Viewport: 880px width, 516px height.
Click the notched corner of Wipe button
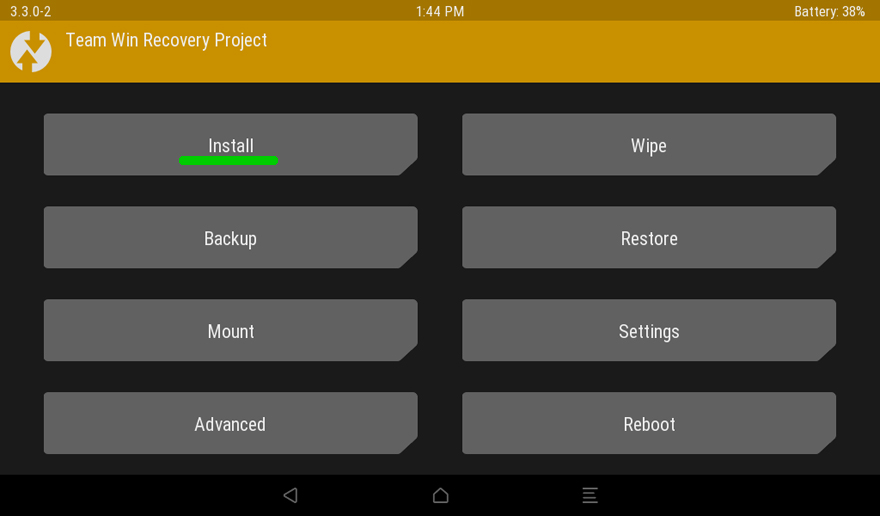tap(827, 167)
